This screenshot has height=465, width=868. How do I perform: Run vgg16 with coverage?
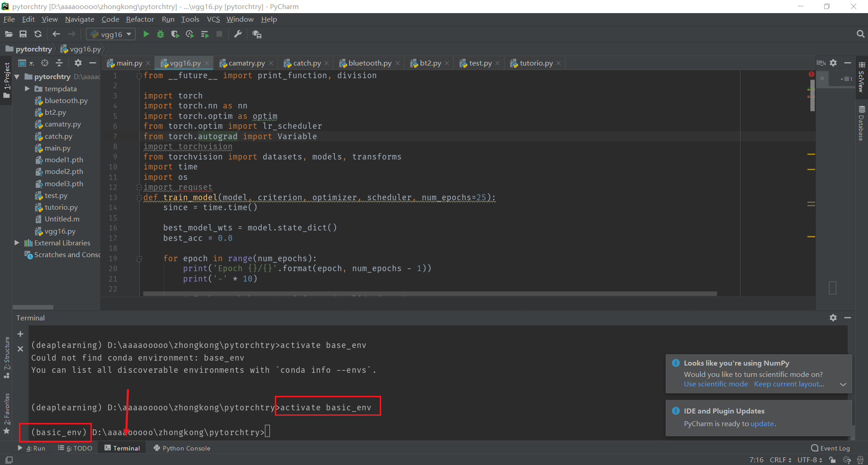click(175, 34)
